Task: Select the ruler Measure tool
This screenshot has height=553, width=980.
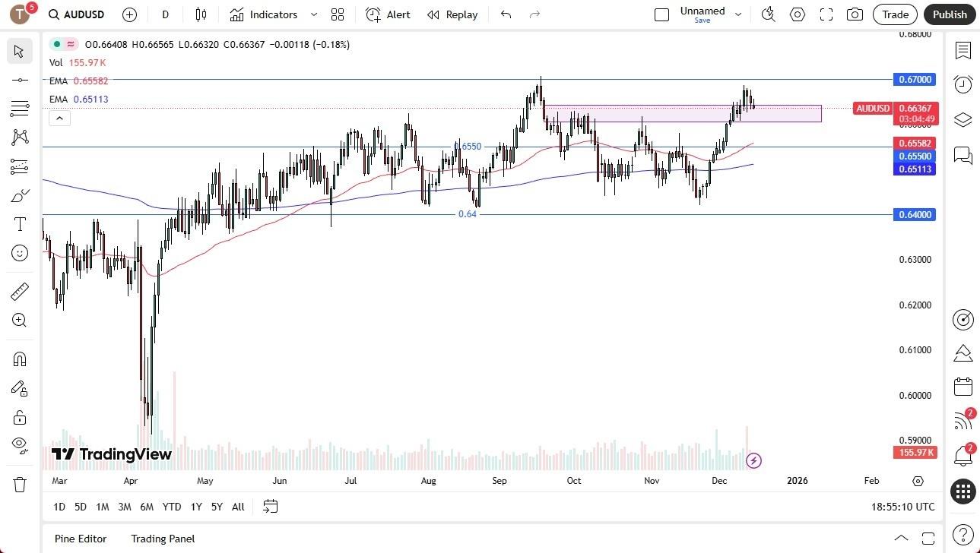Action: point(20,292)
